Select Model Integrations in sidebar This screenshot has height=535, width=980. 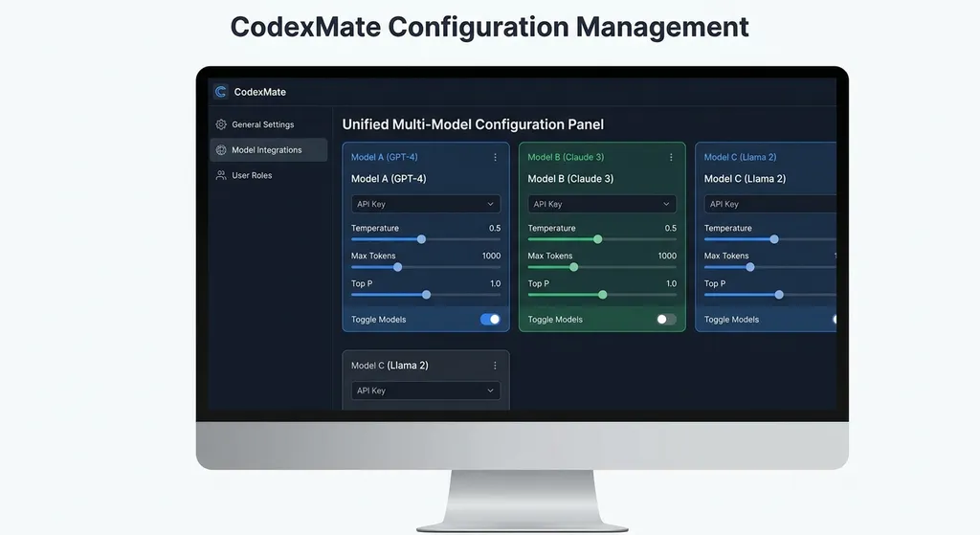pos(269,150)
